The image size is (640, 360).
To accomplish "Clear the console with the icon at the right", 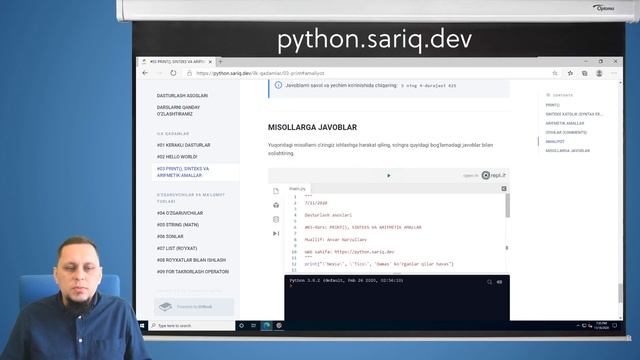I will 499,282.
